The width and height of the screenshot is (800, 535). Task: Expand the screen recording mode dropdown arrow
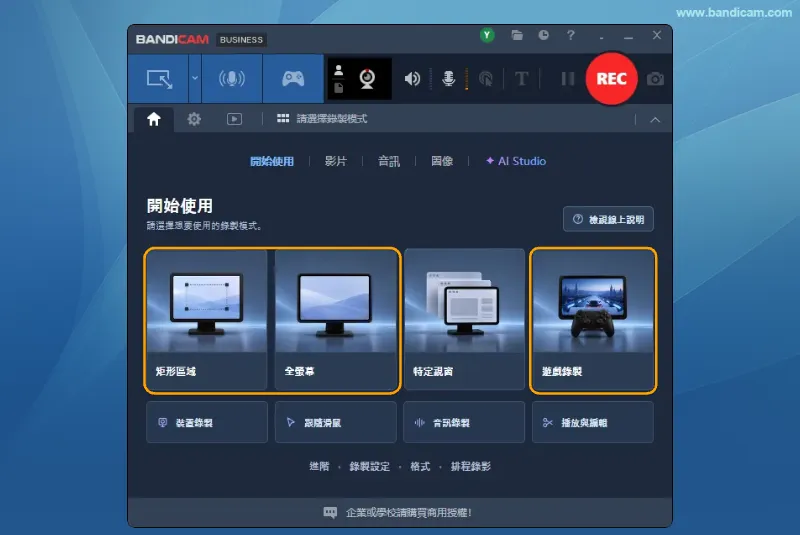point(194,79)
